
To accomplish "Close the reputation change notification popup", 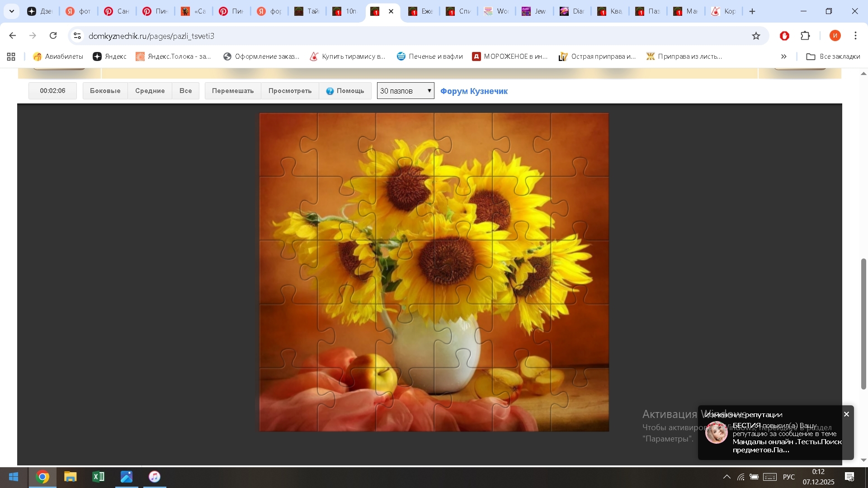I will [x=846, y=414].
